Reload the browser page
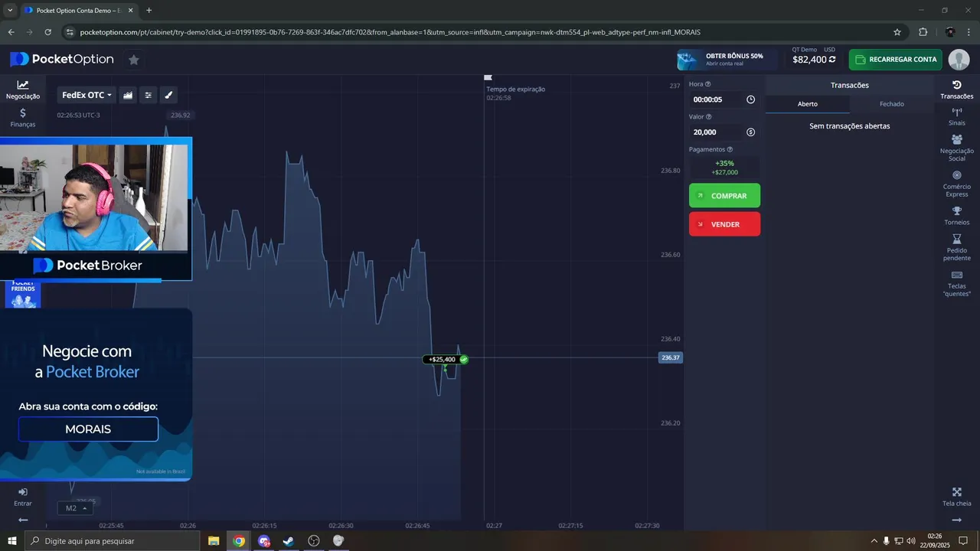This screenshot has height=551, width=980. [48, 32]
